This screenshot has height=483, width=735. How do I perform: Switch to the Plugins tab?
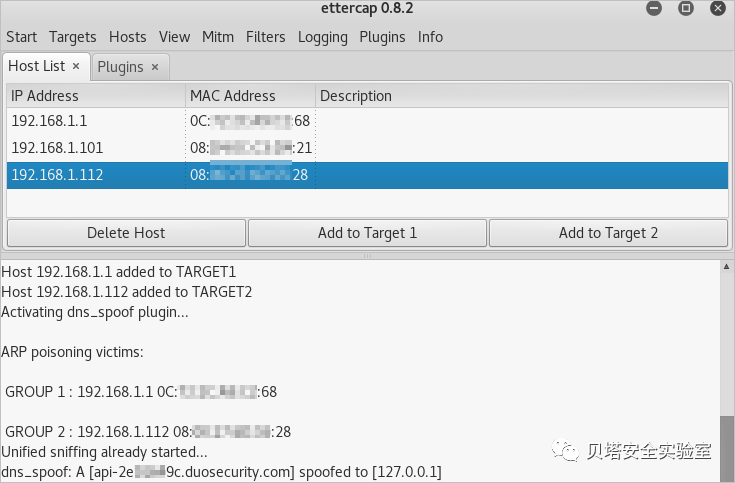[120, 67]
